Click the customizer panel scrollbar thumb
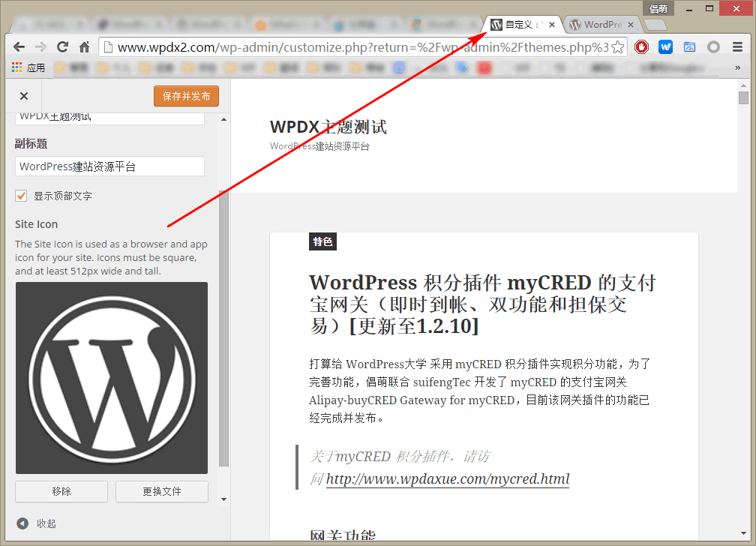This screenshot has width=756, height=546. click(223, 328)
